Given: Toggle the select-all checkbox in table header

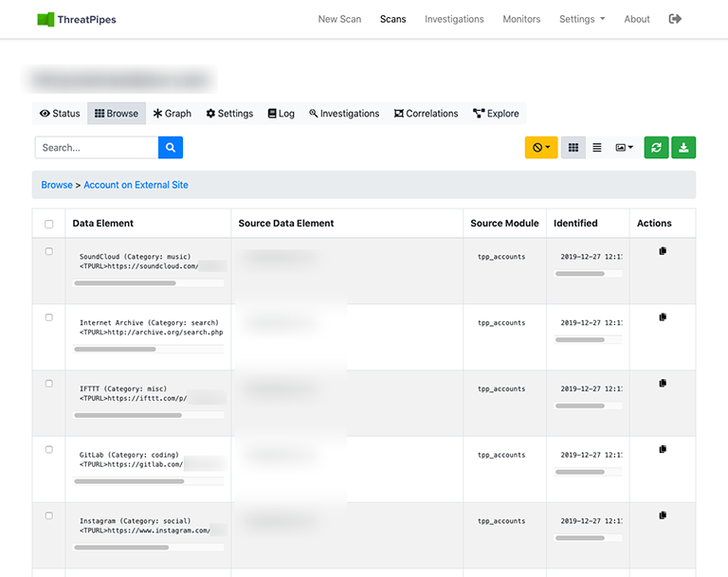Looking at the screenshot, I should click(49, 224).
